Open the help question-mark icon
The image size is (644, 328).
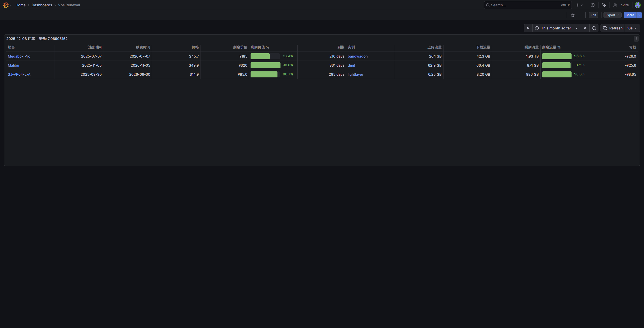click(x=593, y=5)
